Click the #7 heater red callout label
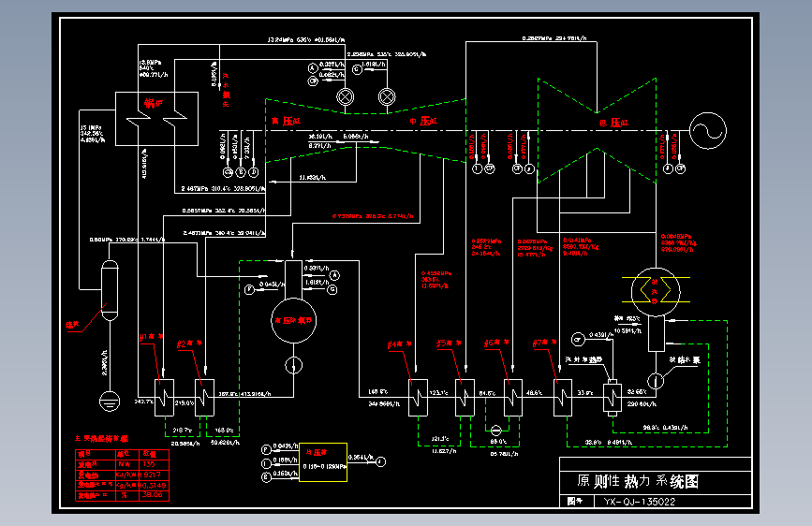812x526 pixels. [x=545, y=343]
